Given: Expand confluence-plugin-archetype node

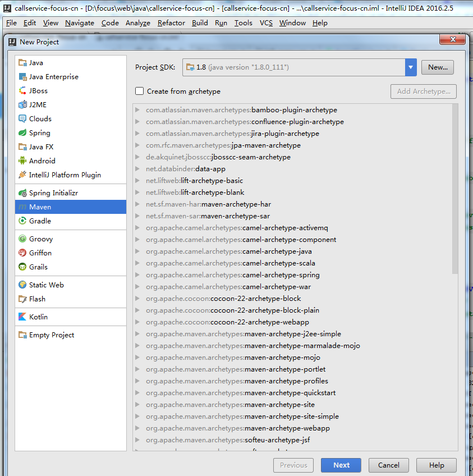Looking at the screenshot, I should click(x=137, y=122).
